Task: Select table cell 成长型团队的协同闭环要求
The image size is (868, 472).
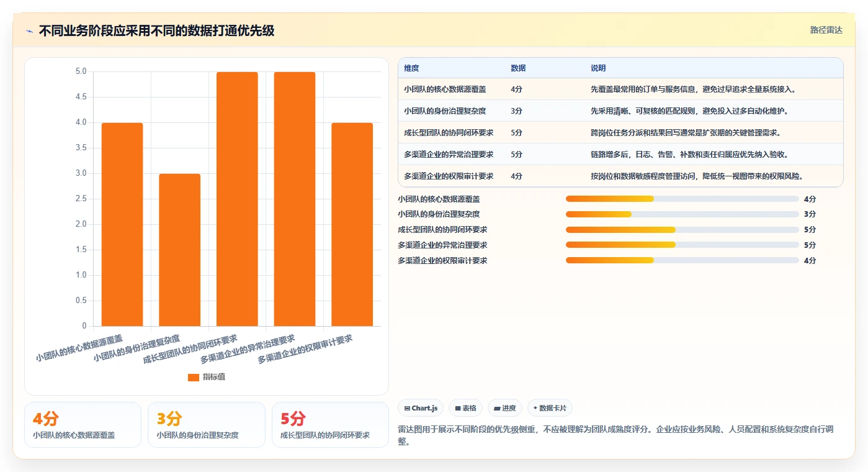Action: pyautogui.click(x=449, y=133)
